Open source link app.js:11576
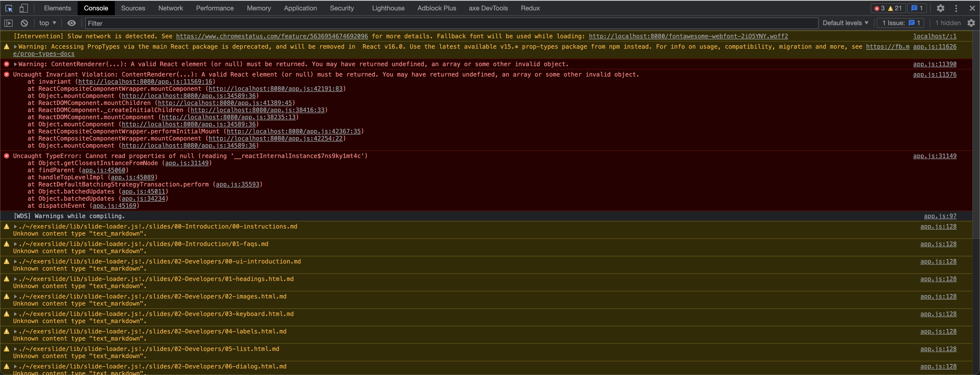 934,75
